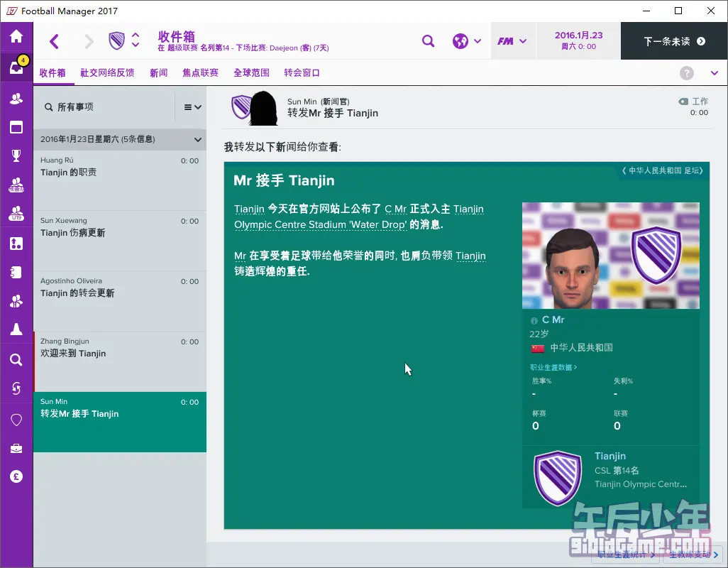Screen dimensions: 728x568
Task: Switch to the 收件箱 tab
Action: click(53, 73)
